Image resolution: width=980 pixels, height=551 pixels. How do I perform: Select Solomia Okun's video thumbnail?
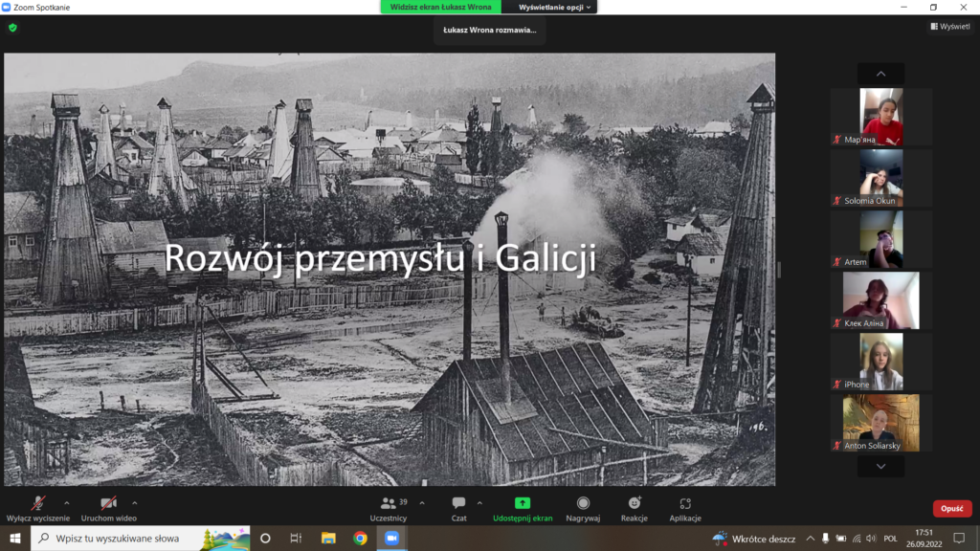tap(880, 178)
